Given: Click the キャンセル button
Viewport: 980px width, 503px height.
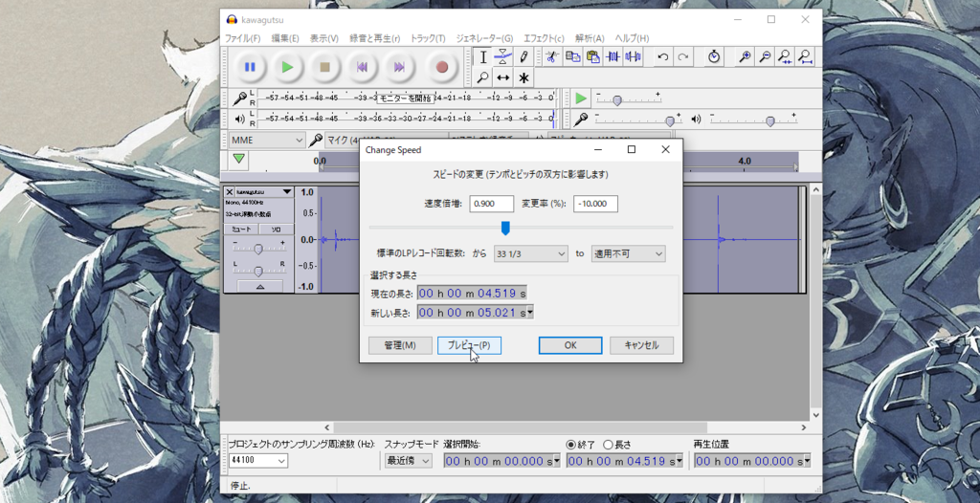Looking at the screenshot, I should 642,345.
